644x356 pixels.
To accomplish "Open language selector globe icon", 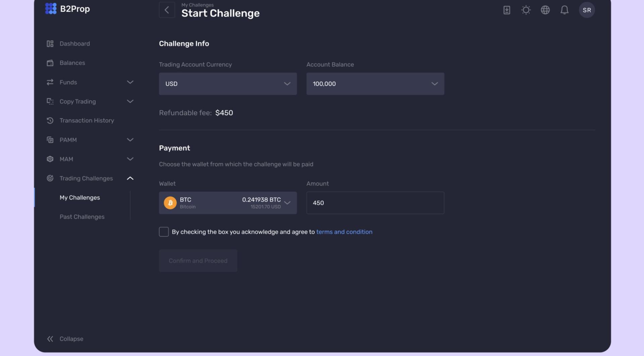I will (x=545, y=10).
